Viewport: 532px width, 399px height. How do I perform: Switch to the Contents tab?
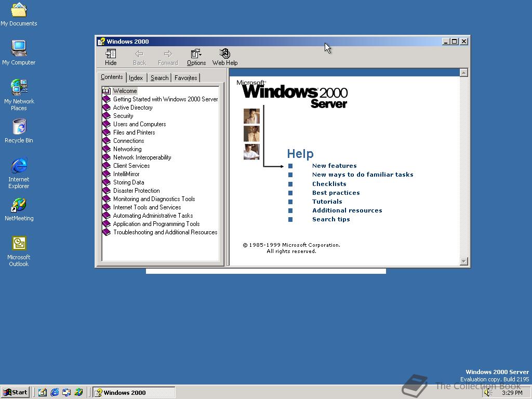112,77
